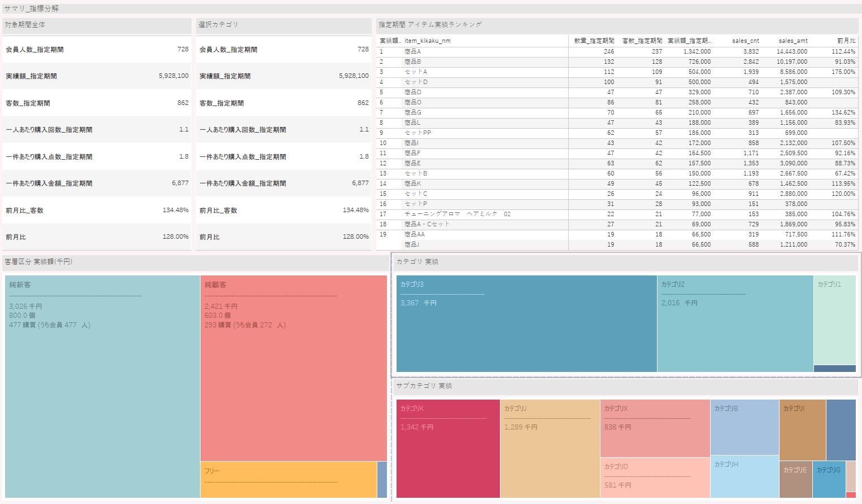
Task: Click 実績額_指定期間 in 対象期間全体 panel
Action: click(31, 76)
